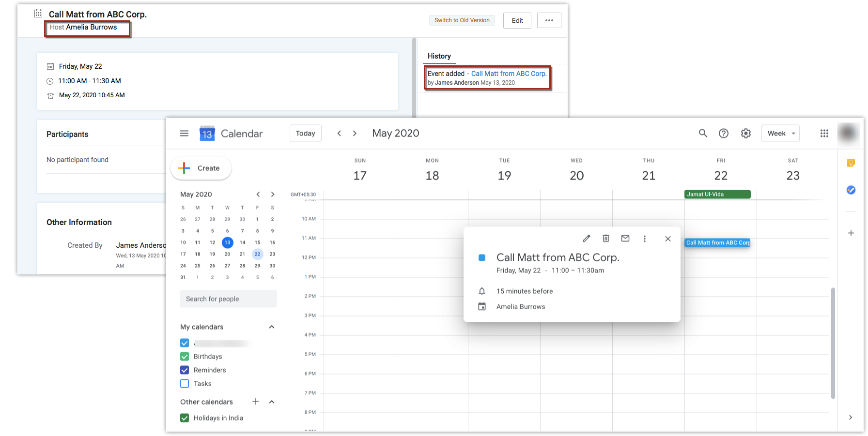Open the Call Matt from ABC Corp. history link
This screenshot has height=436, width=868.
point(509,74)
